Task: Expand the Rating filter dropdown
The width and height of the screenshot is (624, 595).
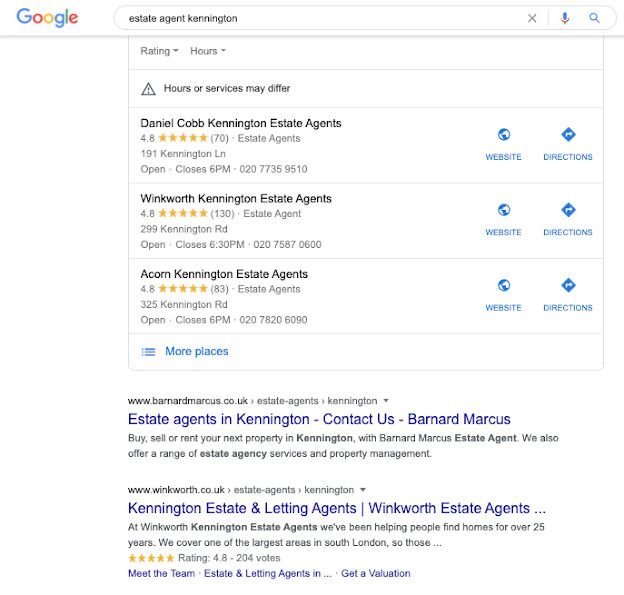Action: coord(159,51)
